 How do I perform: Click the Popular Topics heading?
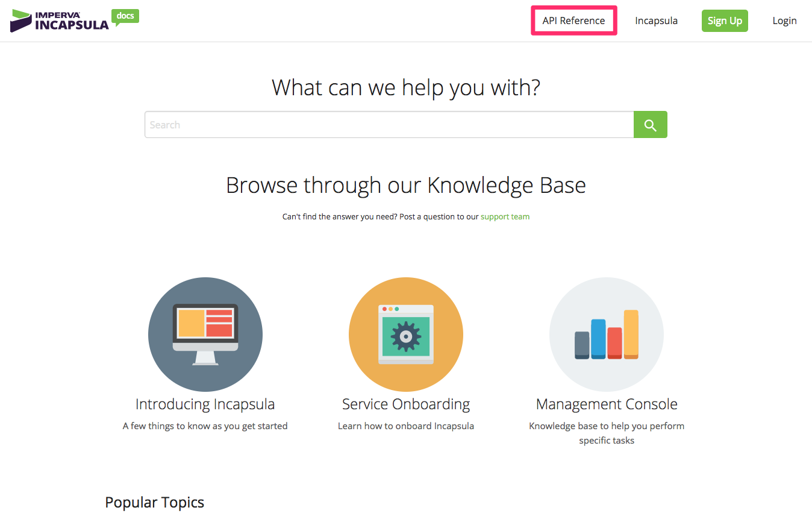(x=154, y=502)
